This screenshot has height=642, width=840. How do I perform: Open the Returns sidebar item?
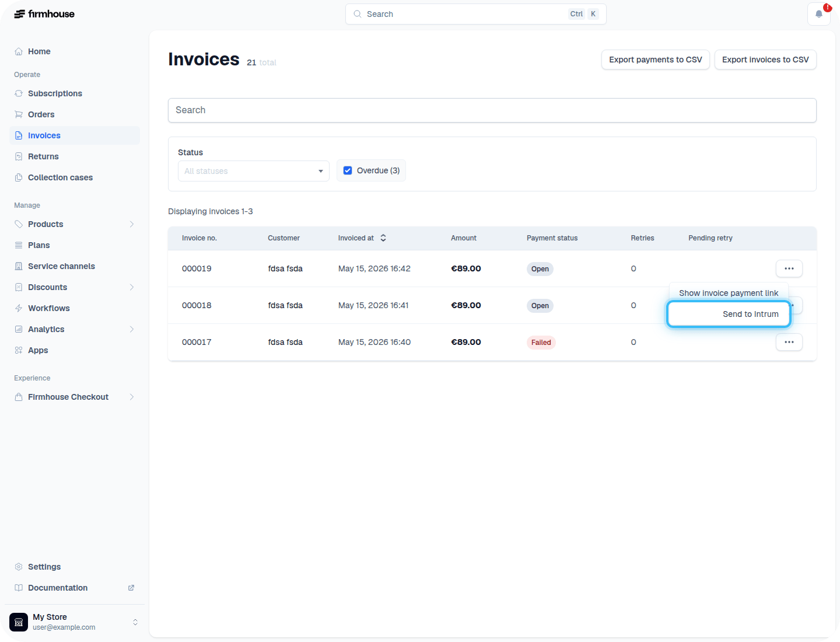coord(75,156)
